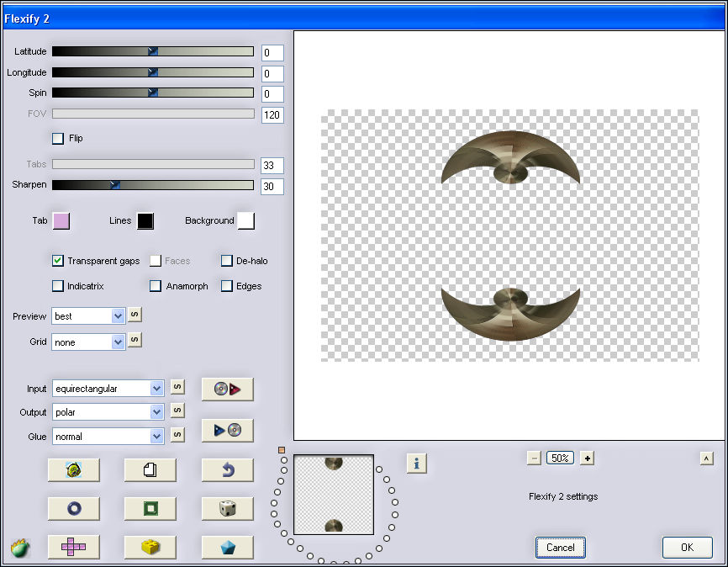Zoom in with the plus button

588,458
